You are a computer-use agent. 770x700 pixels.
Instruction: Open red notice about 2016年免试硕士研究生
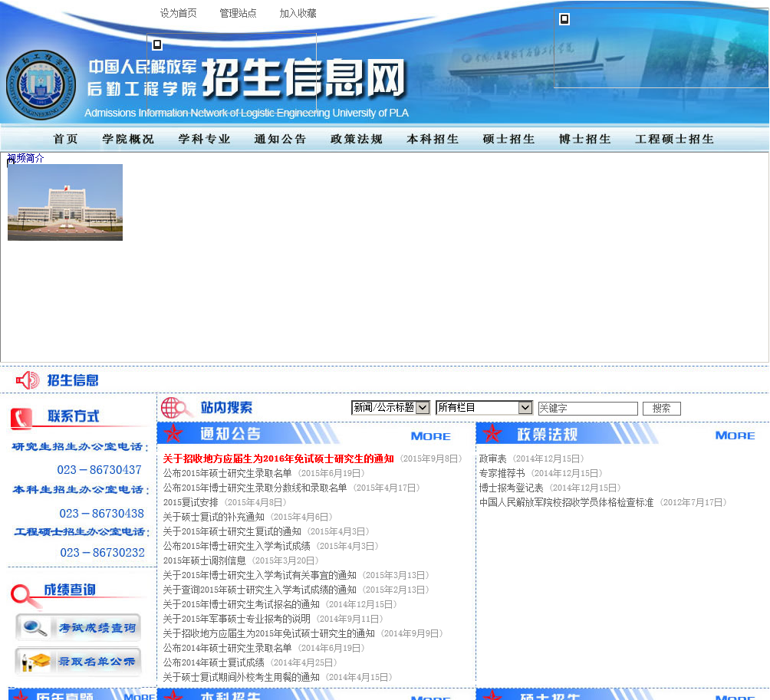click(278, 458)
